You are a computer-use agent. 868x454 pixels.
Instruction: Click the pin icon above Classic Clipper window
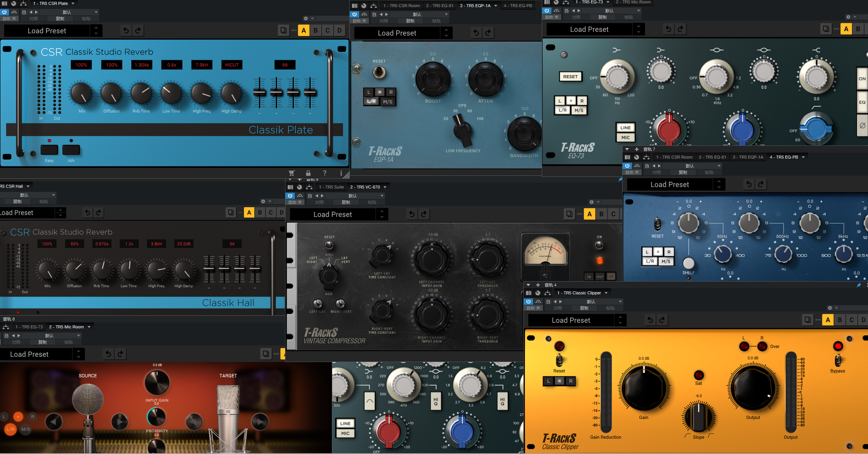[859, 285]
